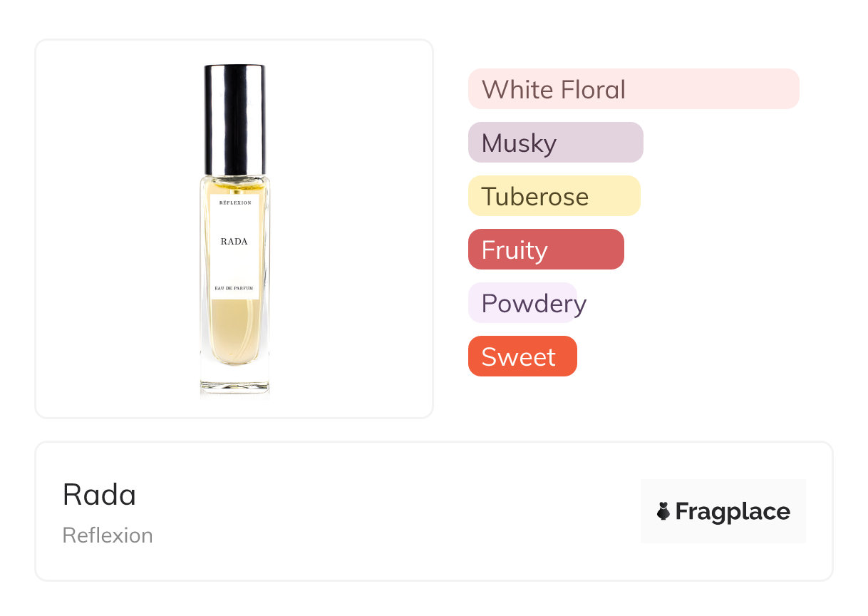The image size is (868, 616).
Task: Click the EAU DE PARFUM label text
Action: (234, 288)
